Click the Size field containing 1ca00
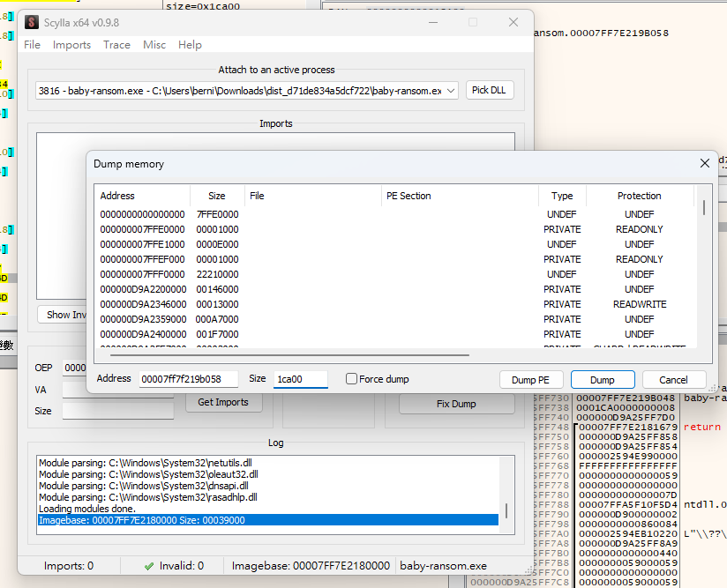 tap(301, 379)
